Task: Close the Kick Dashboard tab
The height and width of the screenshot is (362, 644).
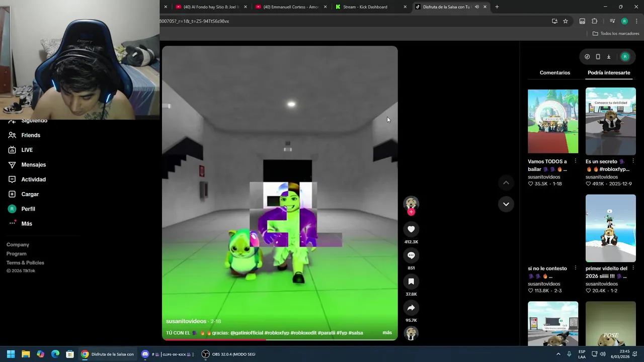Action: (x=405, y=7)
